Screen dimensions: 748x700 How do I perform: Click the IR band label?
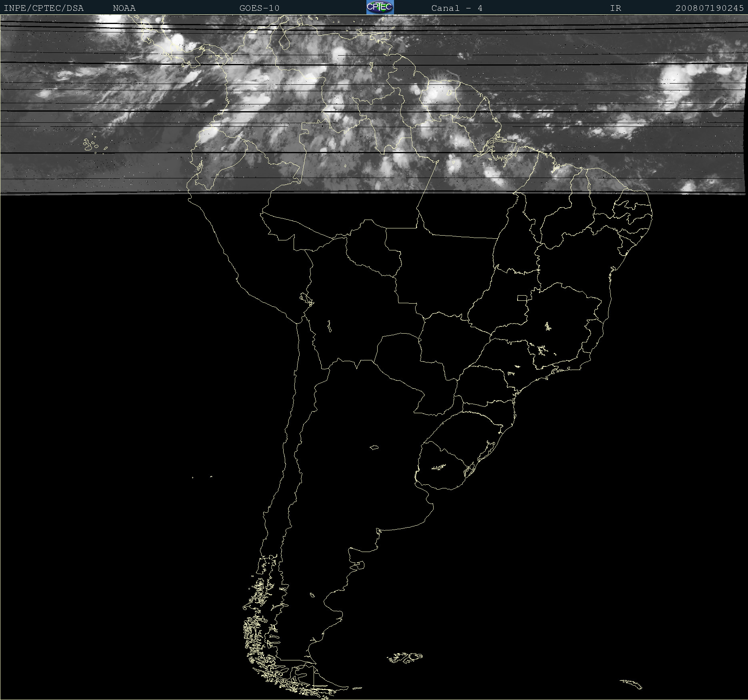[615, 8]
